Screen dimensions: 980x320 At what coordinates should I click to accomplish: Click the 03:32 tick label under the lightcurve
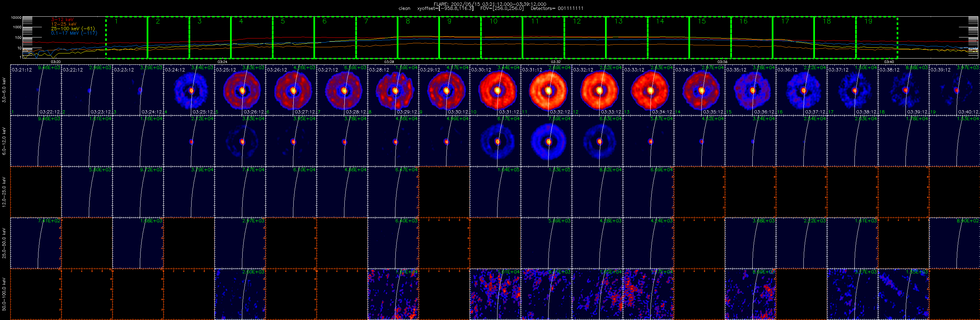556,62
